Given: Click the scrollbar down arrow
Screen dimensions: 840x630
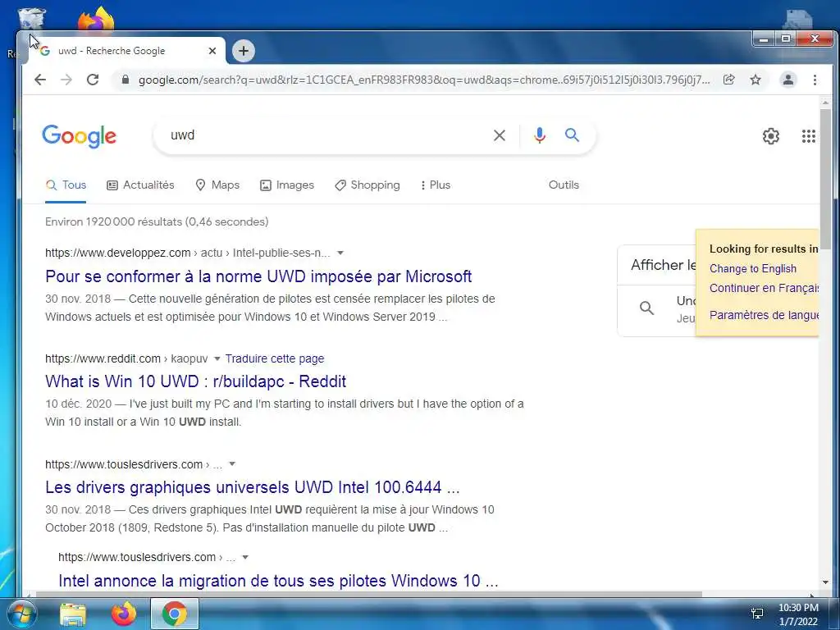Looking at the screenshot, I should pos(825,582).
